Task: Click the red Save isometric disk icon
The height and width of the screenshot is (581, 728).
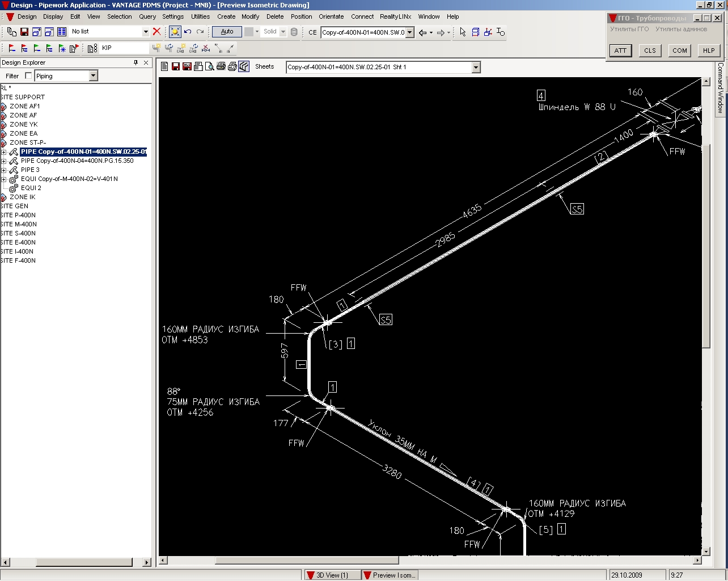Action: tap(176, 66)
